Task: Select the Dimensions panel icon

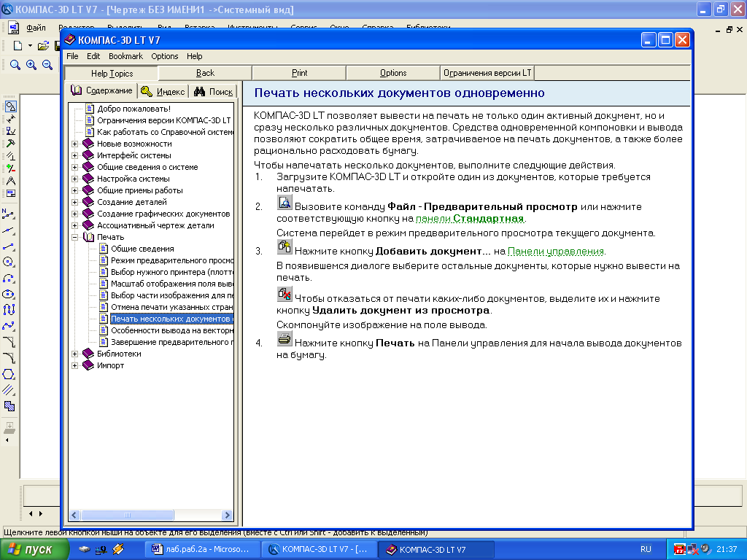Action: [10, 119]
